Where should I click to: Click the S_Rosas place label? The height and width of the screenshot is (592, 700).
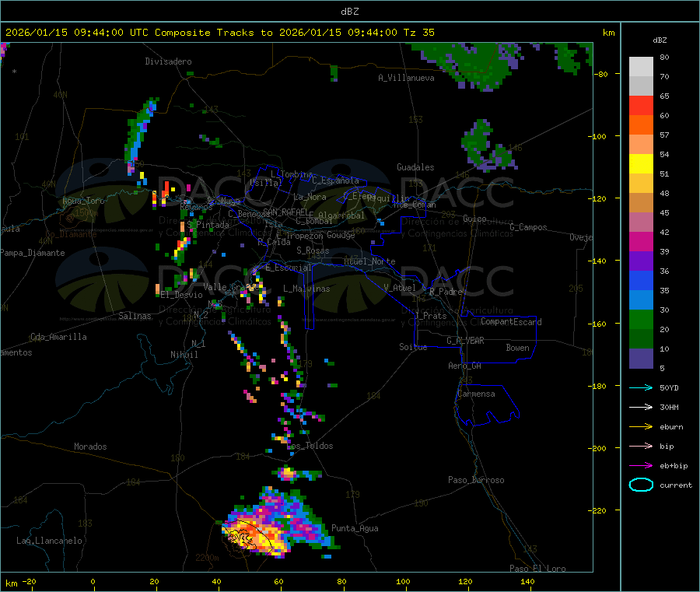[x=313, y=250]
